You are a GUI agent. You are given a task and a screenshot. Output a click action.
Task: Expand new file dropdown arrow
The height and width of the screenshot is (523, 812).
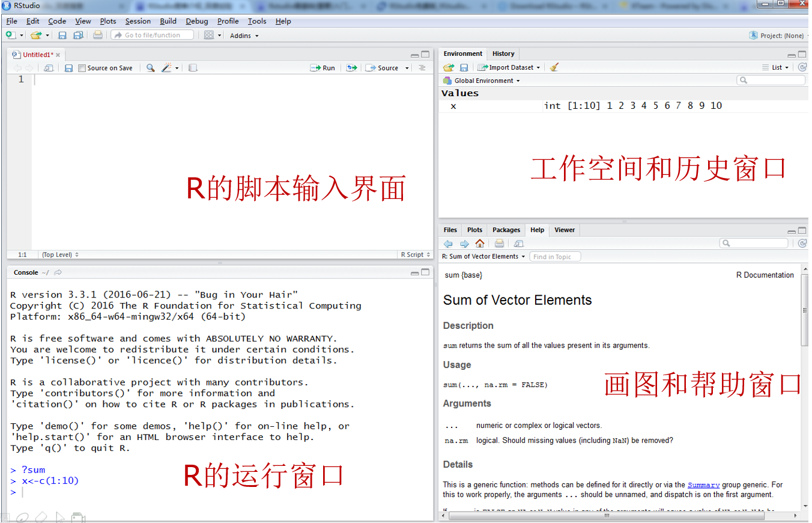(x=22, y=35)
